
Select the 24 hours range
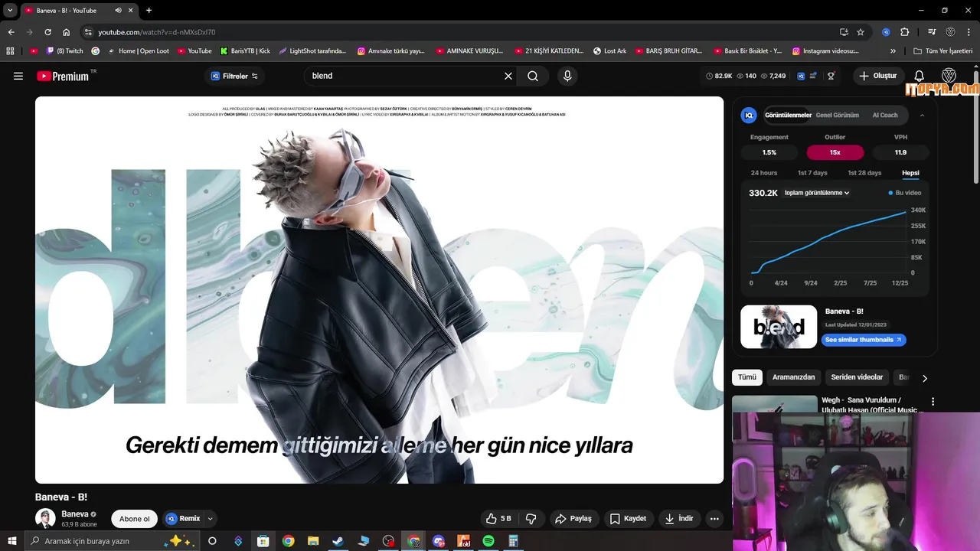[x=764, y=173]
